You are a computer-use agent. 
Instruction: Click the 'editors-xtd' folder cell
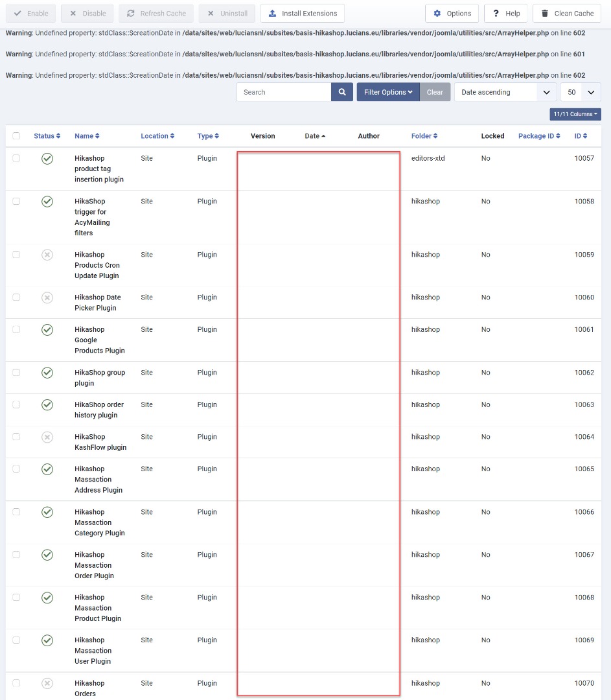coord(428,158)
